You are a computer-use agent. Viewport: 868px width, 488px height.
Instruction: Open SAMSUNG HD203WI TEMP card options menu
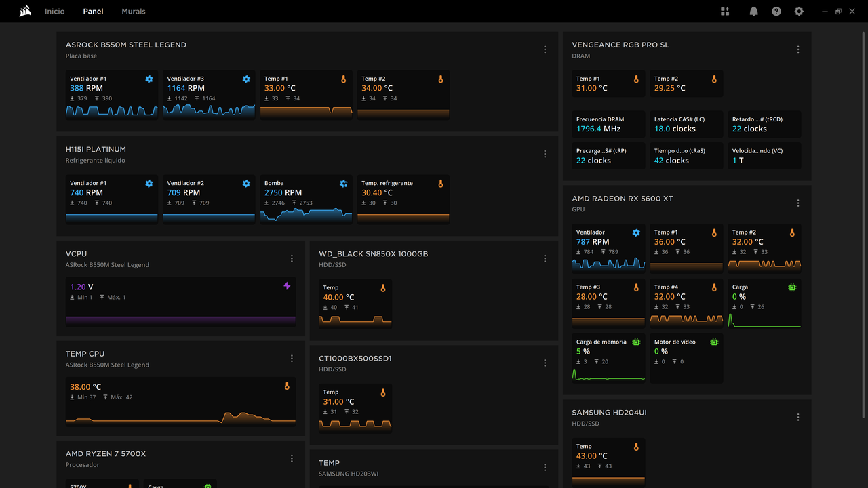tap(545, 467)
